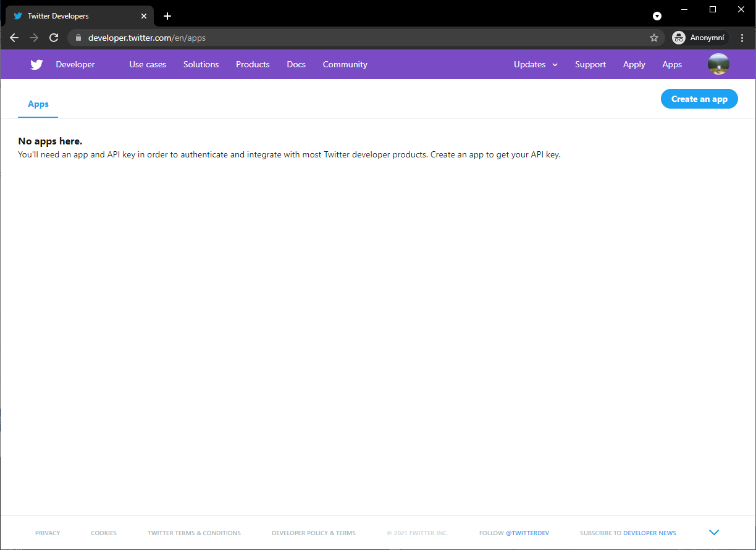
Task: Open Twitter Terms & Conditions link
Action: 194,533
